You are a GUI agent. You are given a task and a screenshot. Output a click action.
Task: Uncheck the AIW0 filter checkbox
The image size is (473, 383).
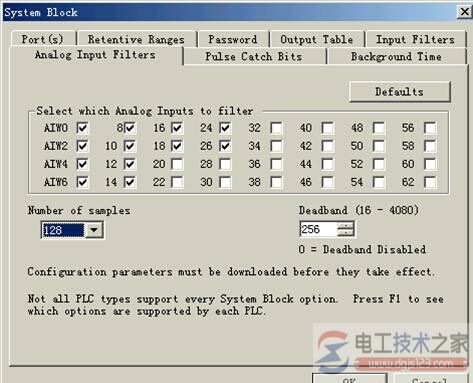tap(82, 128)
